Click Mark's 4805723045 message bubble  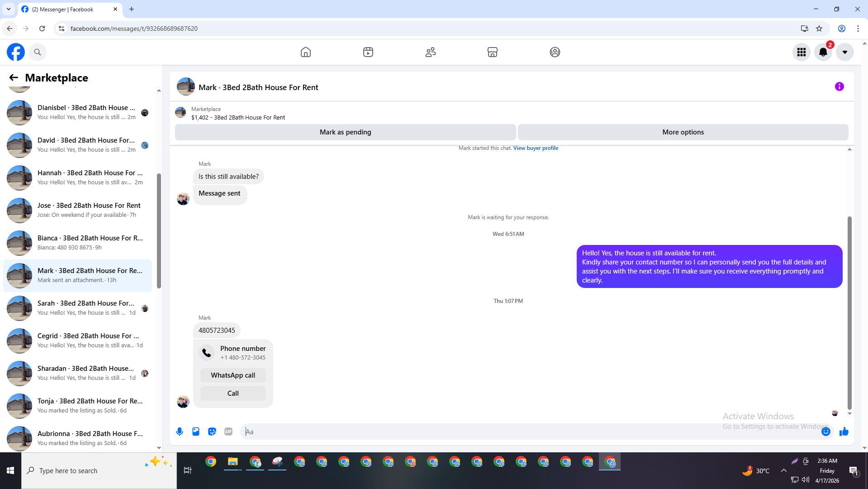pos(217,331)
